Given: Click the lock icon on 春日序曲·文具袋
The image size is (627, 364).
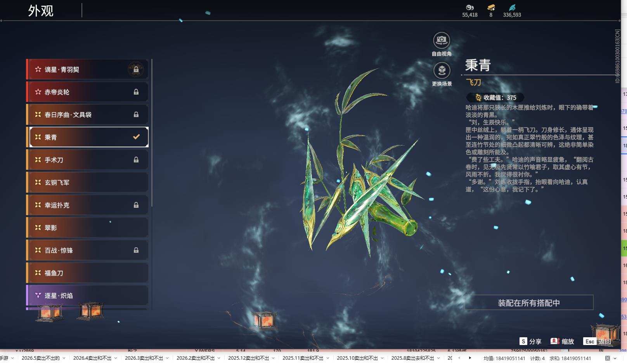Looking at the screenshot, I should [136, 114].
